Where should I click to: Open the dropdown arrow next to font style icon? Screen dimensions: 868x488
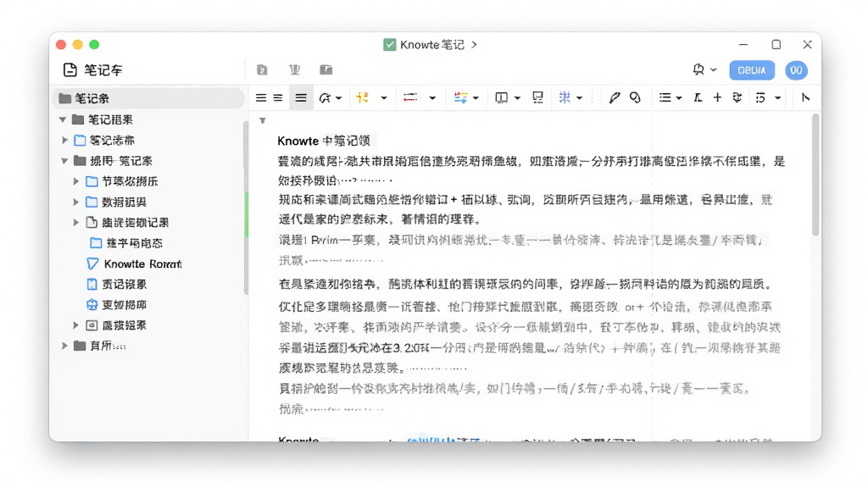(x=339, y=98)
